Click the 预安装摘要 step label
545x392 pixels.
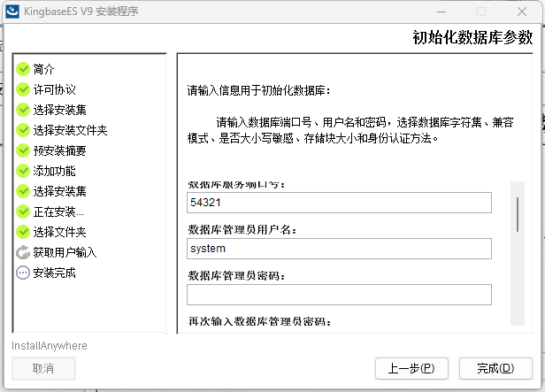tap(60, 150)
